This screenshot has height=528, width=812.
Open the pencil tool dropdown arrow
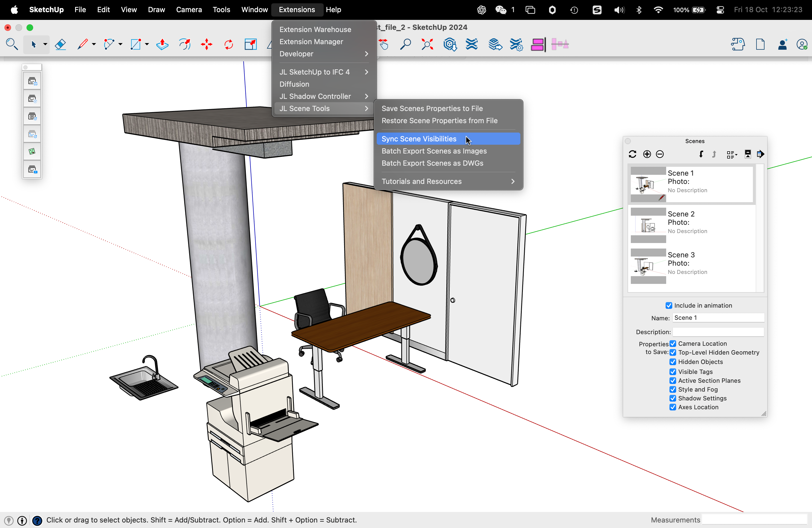tap(94, 44)
